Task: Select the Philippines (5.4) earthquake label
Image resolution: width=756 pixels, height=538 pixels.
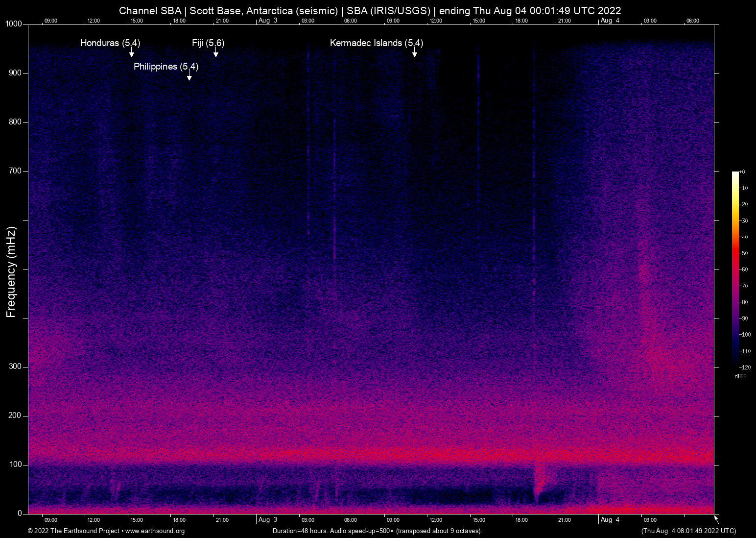Action: (166, 67)
